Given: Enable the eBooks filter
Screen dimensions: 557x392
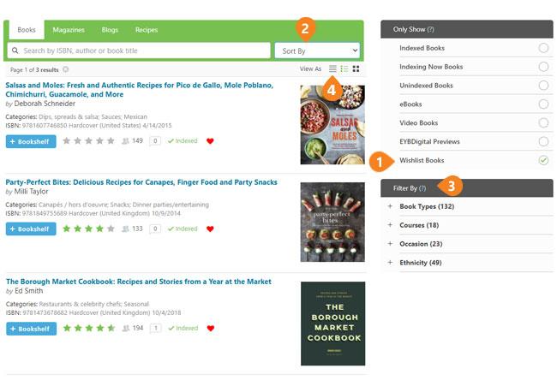Looking at the screenshot, I should [543, 104].
